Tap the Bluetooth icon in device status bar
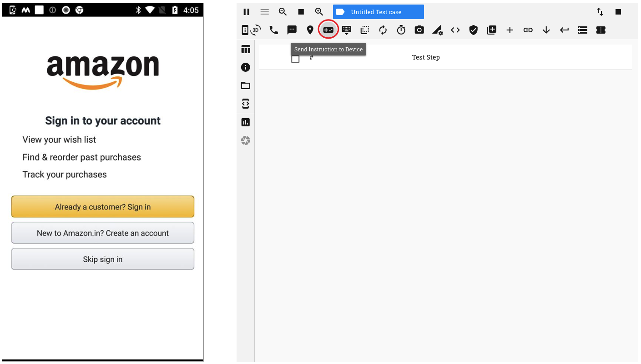Viewport: 641px width, 364px height. 139,10
